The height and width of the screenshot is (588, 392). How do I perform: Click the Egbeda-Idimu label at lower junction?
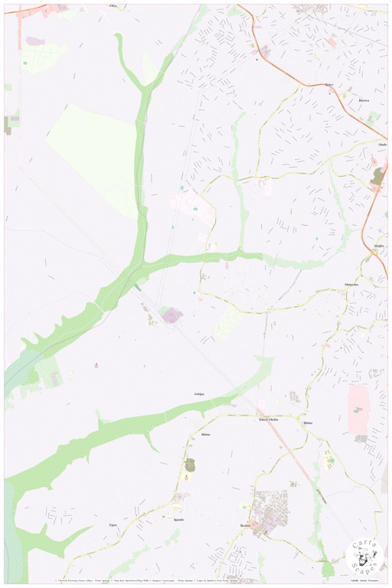[269, 420]
